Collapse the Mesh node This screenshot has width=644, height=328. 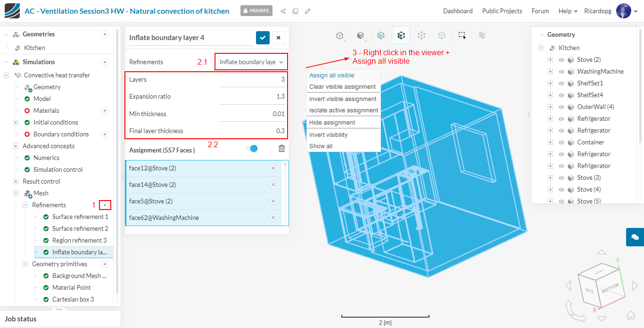click(16, 193)
